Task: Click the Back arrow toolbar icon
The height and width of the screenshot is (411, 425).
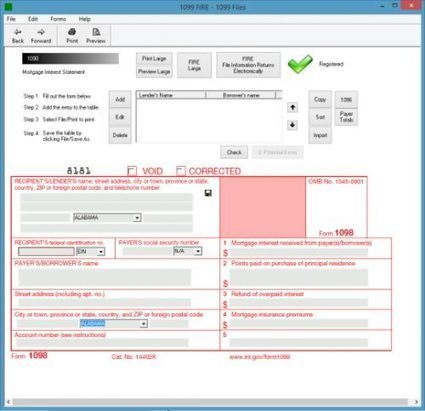Action: [18, 32]
